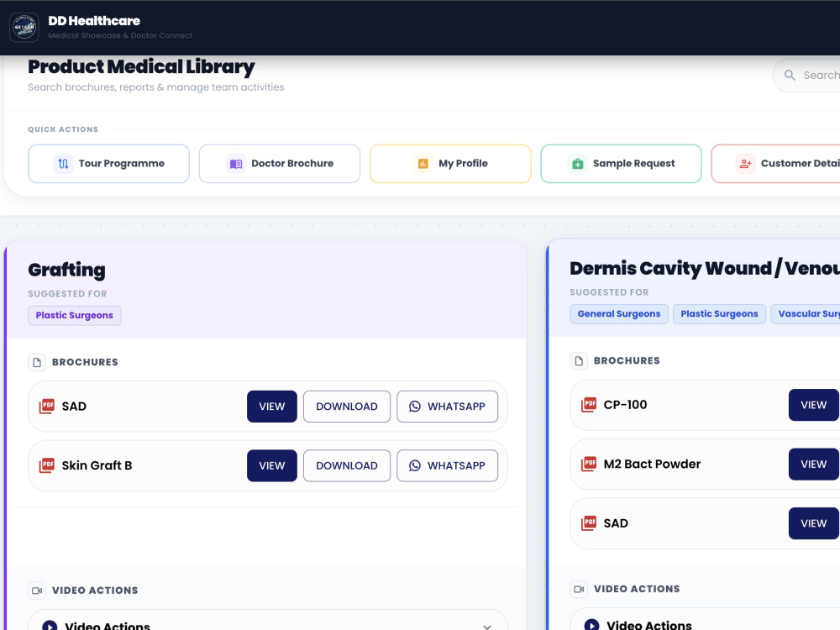840x630 pixels.
Task: Click the Sample Request medkit icon
Action: (578, 164)
